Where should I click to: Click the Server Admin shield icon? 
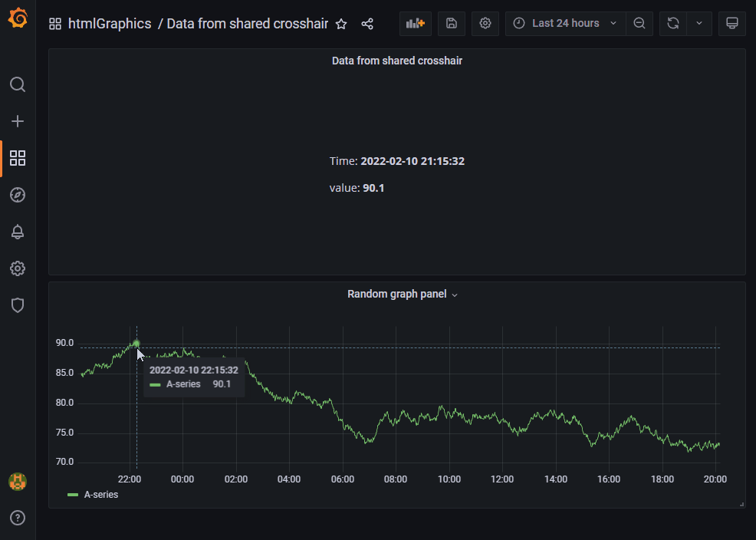pyautogui.click(x=18, y=305)
